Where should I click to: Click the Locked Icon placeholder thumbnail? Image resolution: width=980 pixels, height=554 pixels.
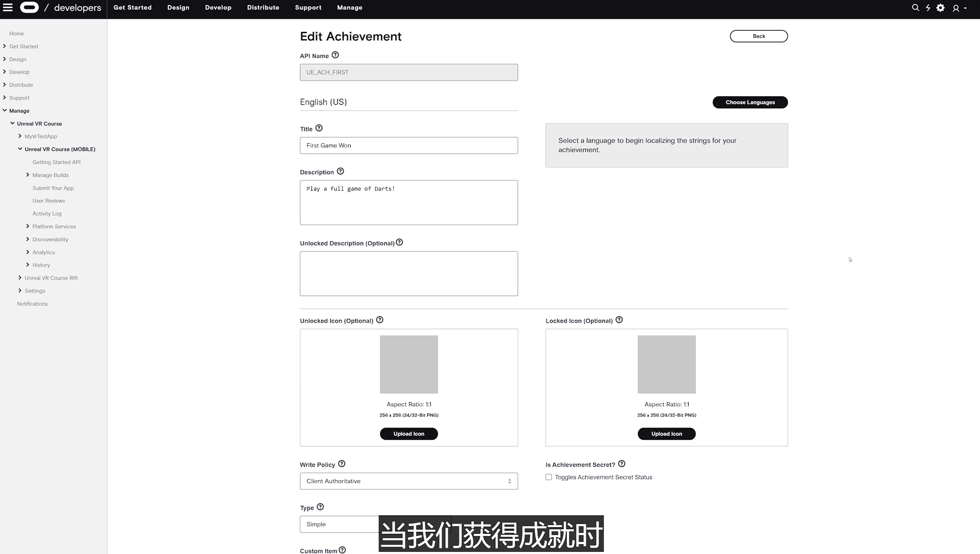pos(666,364)
